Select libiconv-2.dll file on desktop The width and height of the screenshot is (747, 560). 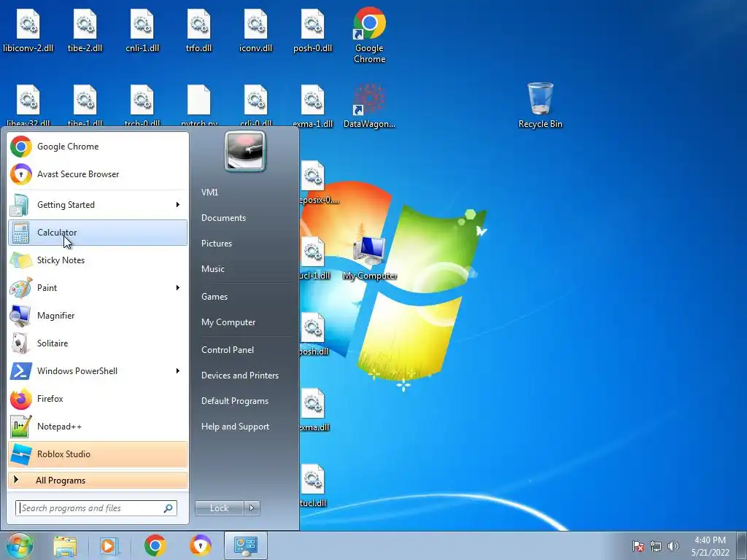pos(28,29)
